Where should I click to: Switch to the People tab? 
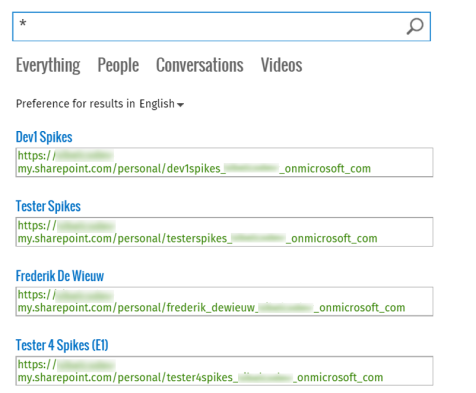(x=118, y=65)
